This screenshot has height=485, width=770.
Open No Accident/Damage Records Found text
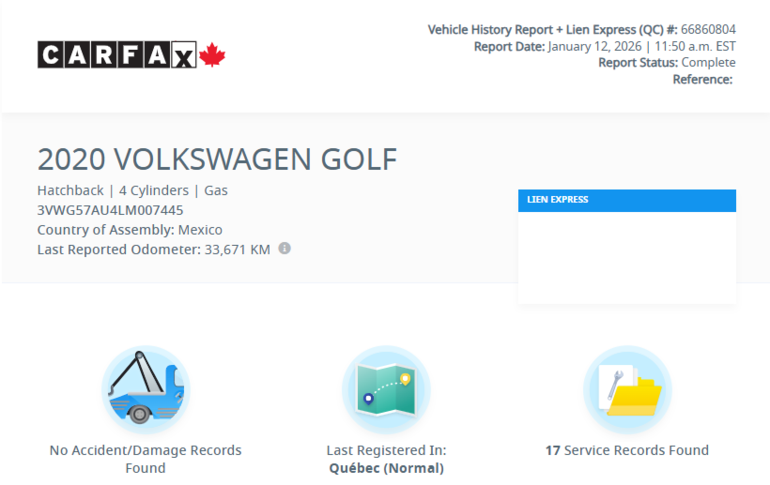pos(145,459)
